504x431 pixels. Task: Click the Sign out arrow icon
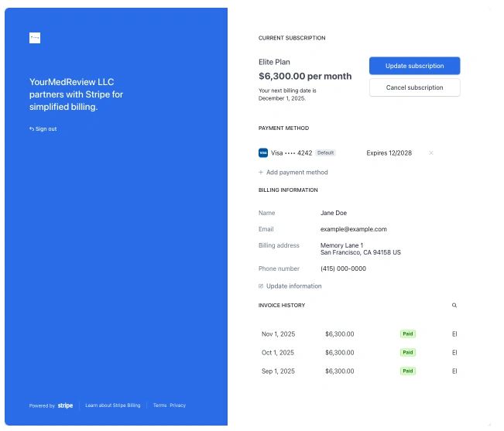click(32, 128)
